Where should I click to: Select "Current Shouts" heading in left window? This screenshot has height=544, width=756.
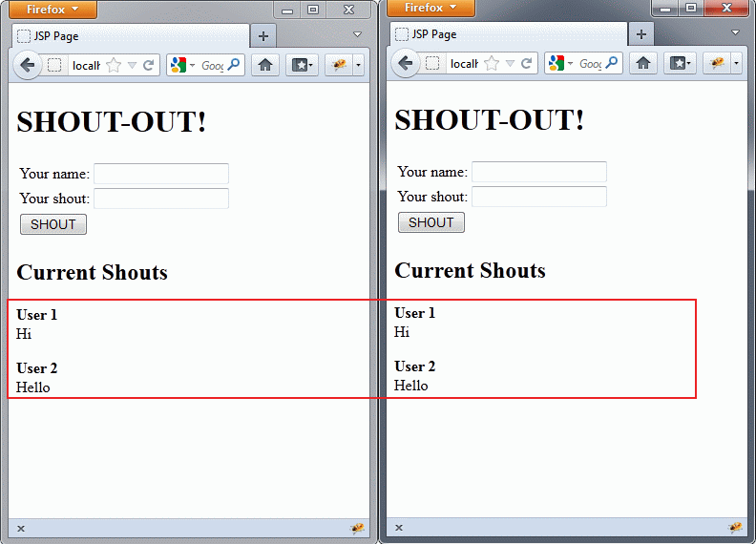[92, 273]
